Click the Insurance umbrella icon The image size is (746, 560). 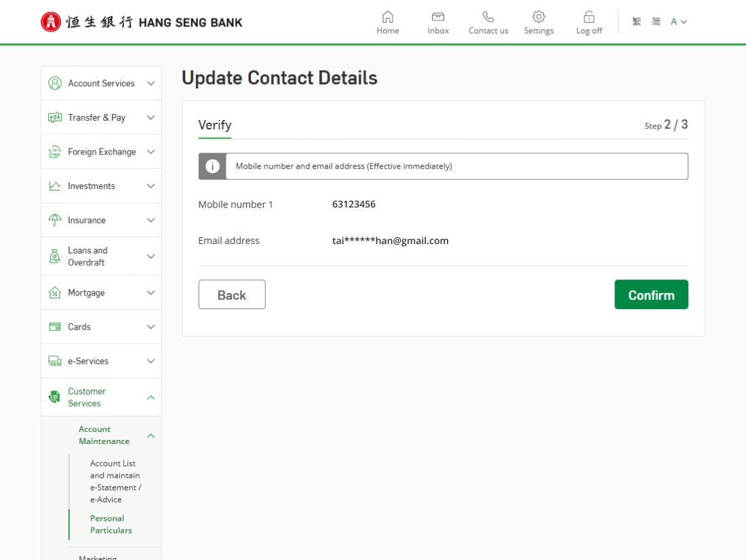(x=55, y=220)
